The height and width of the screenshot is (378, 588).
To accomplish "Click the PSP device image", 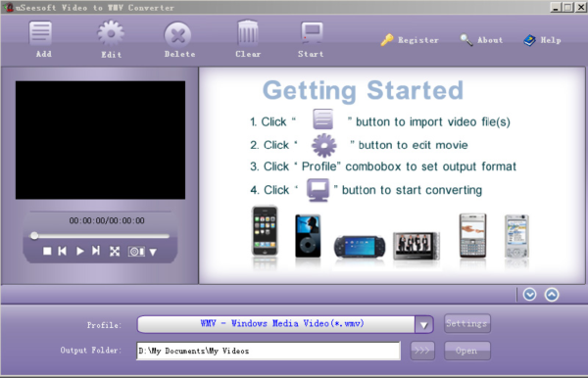I will click(x=360, y=247).
